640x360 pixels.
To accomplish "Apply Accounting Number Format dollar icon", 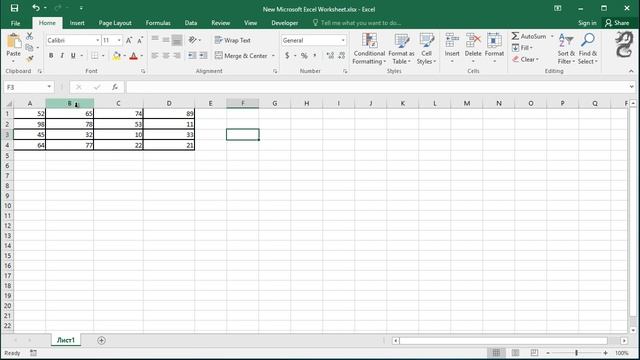I will click(287, 56).
